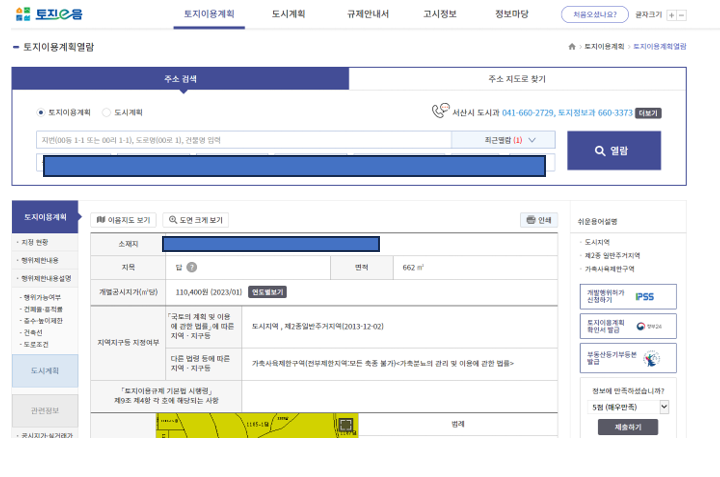Screen dimensions: 720x477
Task: Click the 처음오셨나요? button
Action: tap(595, 15)
